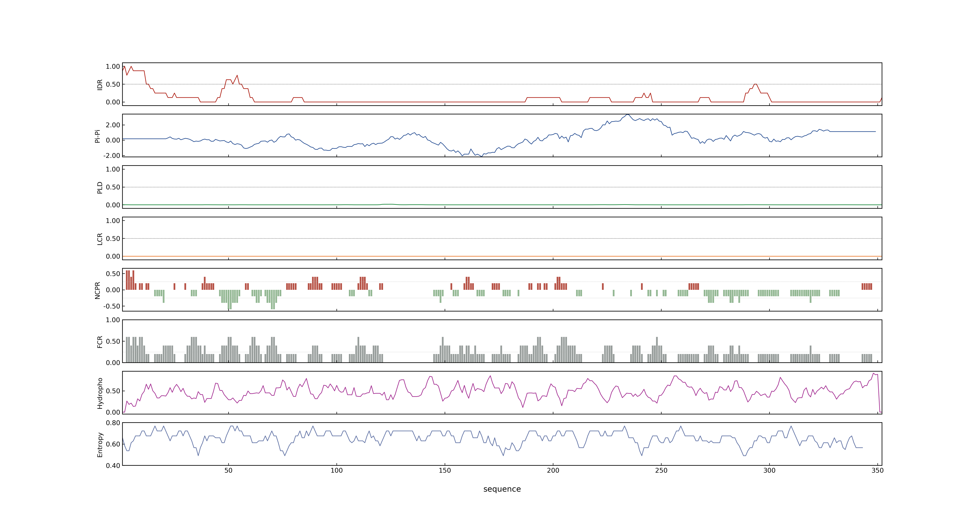Image resolution: width=980 pixels, height=523 pixels.
Task: Click the x-axis tick label 50
Action: [228, 470]
